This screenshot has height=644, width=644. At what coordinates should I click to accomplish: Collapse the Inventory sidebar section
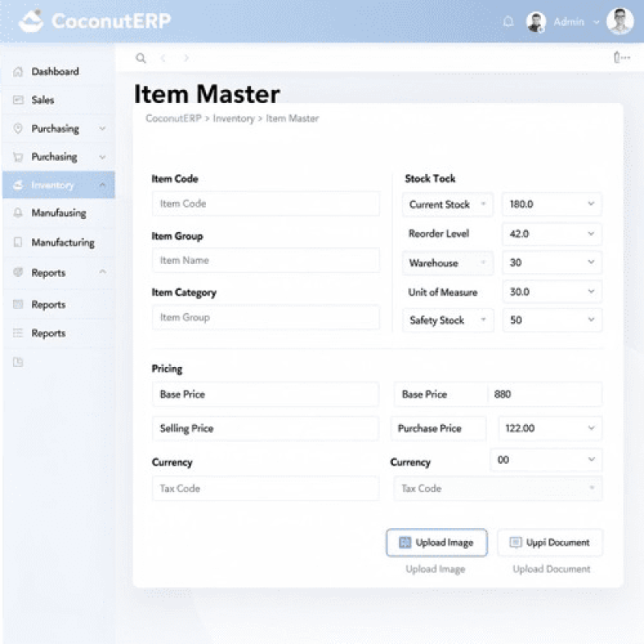(x=102, y=185)
